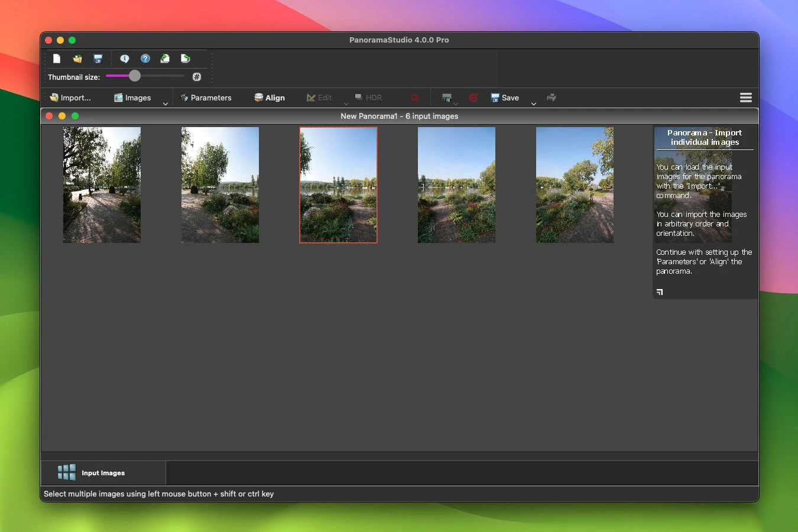The image size is (798, 532).
Task: Open an existing project folder icon
Action: click(x=77, y=59)
